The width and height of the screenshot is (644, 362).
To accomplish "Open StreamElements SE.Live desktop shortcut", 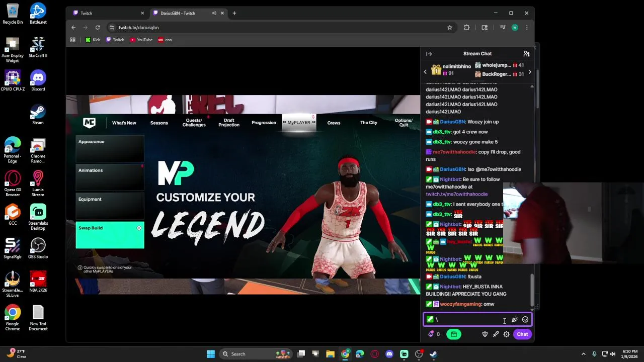I will tap(13, 285).
